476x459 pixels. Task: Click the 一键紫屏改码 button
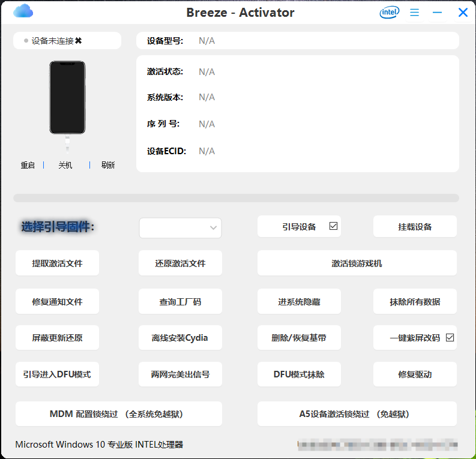coord(415,338)
